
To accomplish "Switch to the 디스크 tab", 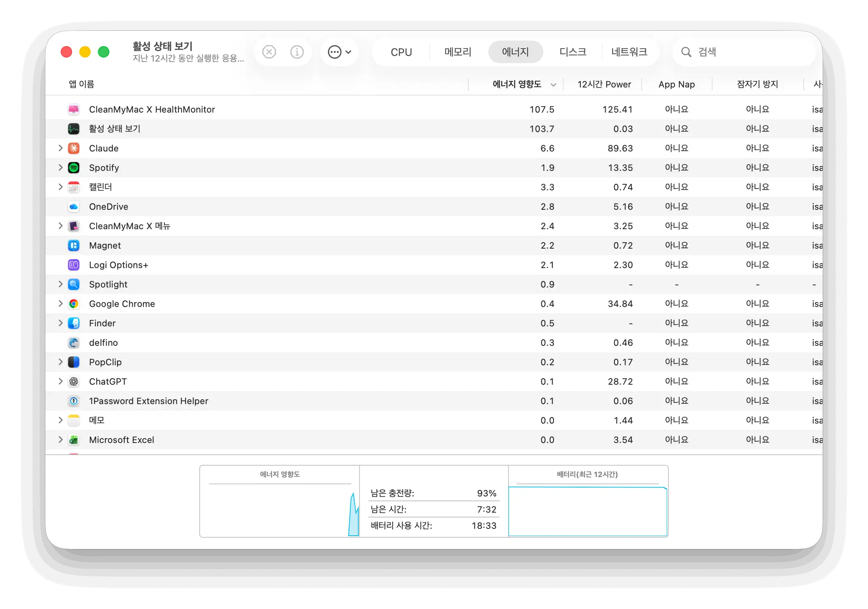I will tap(572, 52).
